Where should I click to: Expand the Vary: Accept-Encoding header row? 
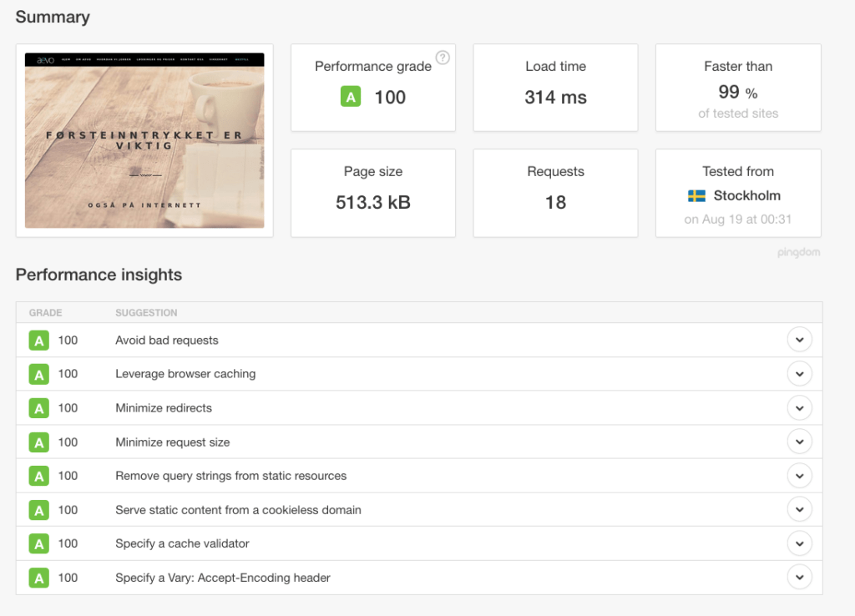(799, 578)
